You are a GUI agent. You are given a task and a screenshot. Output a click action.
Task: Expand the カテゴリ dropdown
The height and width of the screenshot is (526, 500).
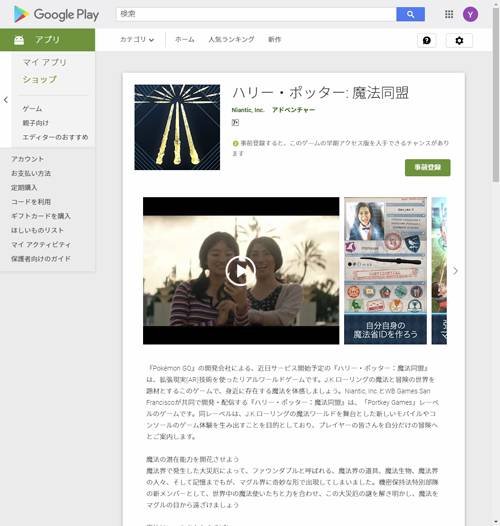tap(137, 40)
